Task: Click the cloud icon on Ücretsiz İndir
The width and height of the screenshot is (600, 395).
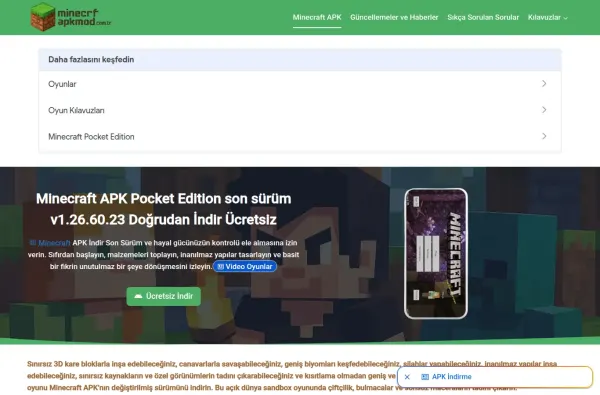Action: coord(138,296)
